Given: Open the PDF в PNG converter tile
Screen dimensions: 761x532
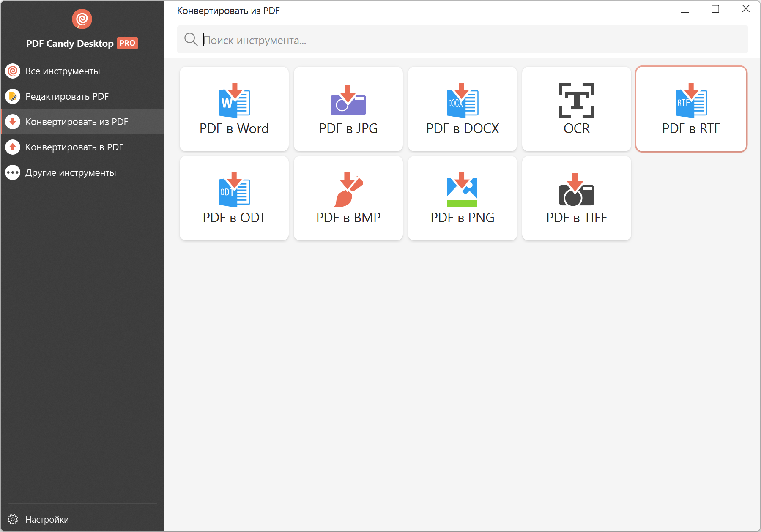Looking at the screenshot, I should coord(463,198).
